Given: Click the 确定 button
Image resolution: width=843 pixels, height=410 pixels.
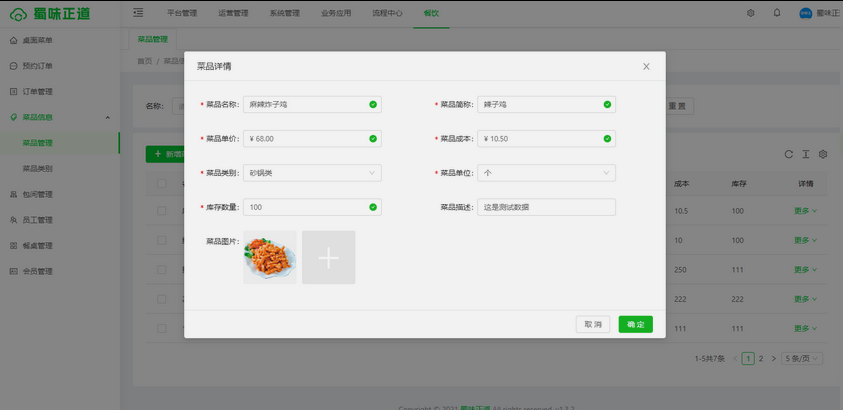Looking at the screenshot, I should point(635,325).
